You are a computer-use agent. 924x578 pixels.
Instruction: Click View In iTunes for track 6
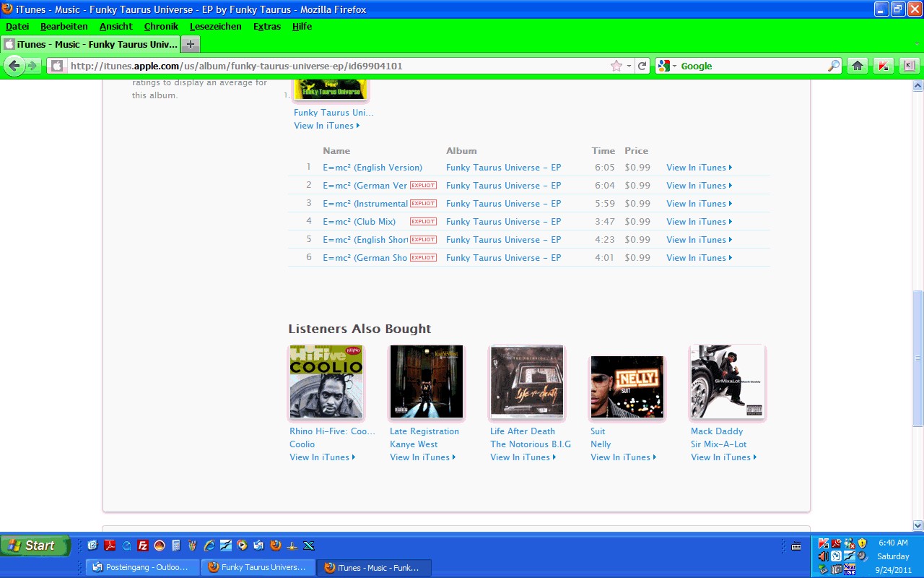point(699,258)
